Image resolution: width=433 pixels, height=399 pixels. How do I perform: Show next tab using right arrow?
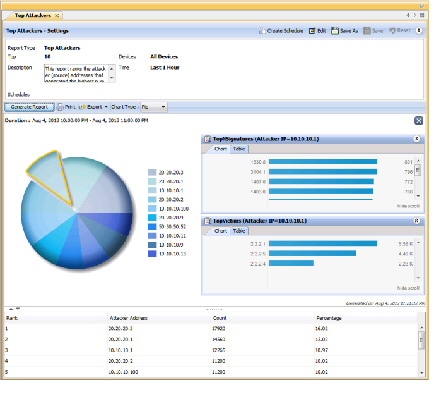pyautogui.click(x=415, y=15)
